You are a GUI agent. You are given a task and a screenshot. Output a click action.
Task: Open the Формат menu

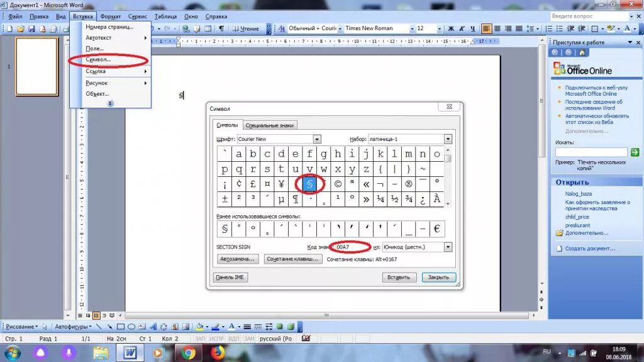tap(111, 16)
